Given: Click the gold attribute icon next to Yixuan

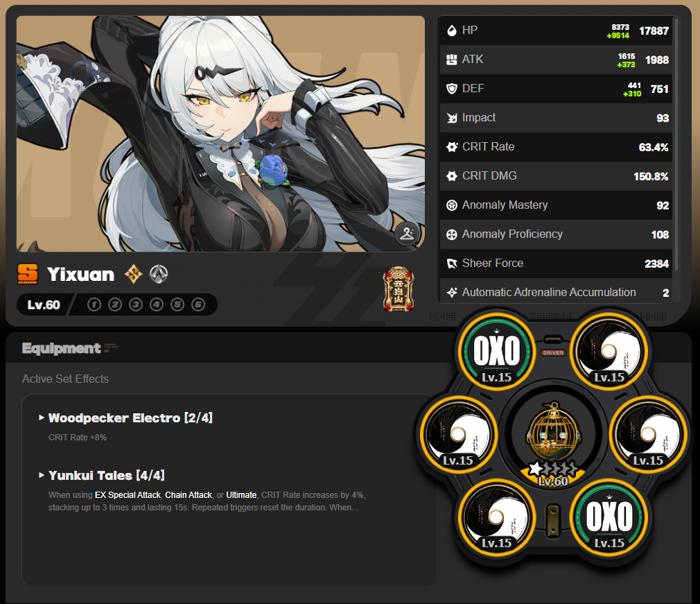Looking at the screenshot, I should point(133,274).
